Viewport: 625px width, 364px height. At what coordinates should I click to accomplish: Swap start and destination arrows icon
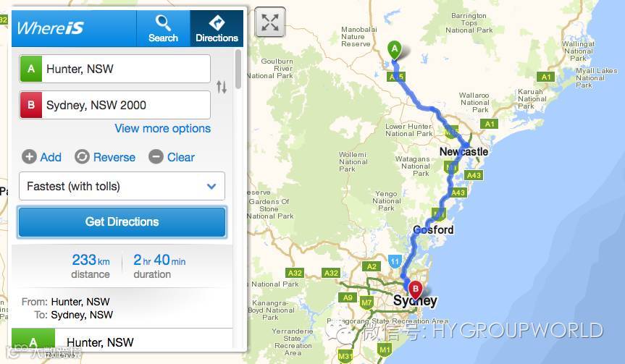[x=222, y=87]
